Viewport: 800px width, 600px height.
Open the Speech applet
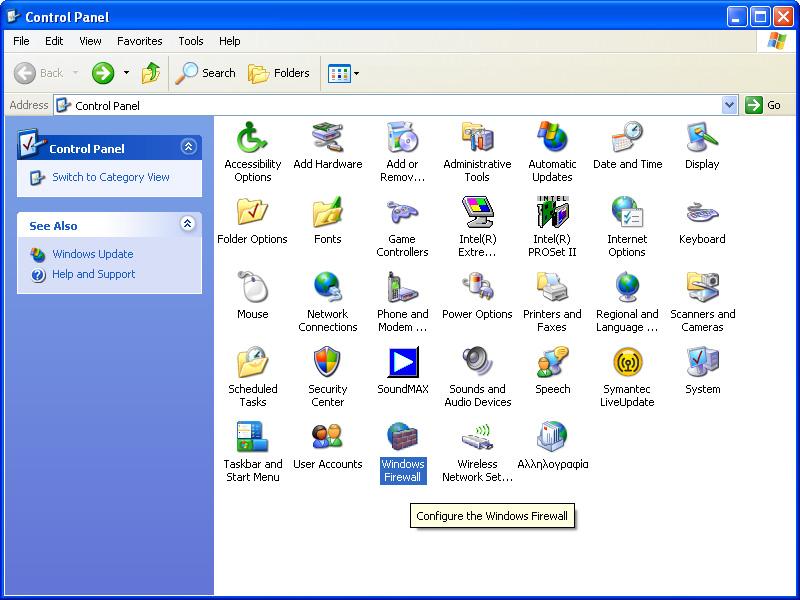[552, 370]
